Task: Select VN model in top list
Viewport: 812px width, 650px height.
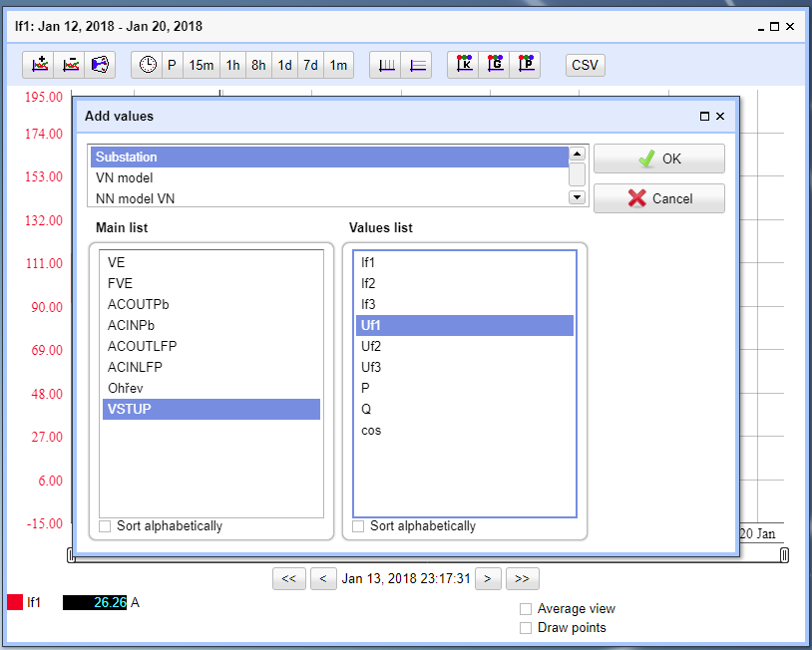Action: 329,177
